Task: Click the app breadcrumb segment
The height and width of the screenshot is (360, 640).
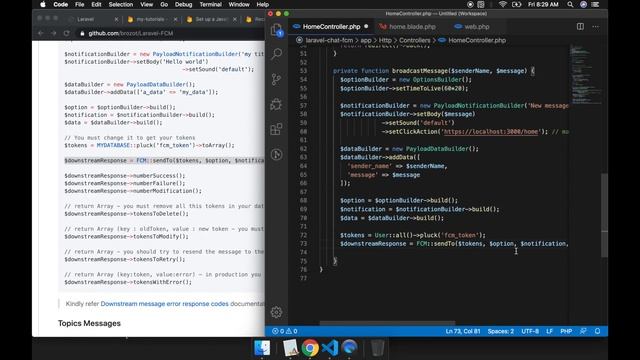Action: point(366,40)
